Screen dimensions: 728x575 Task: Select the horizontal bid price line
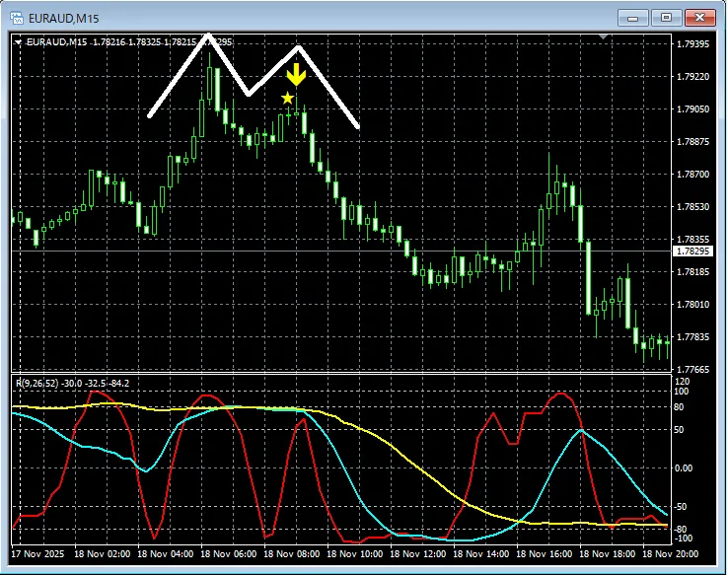(341, 252)
